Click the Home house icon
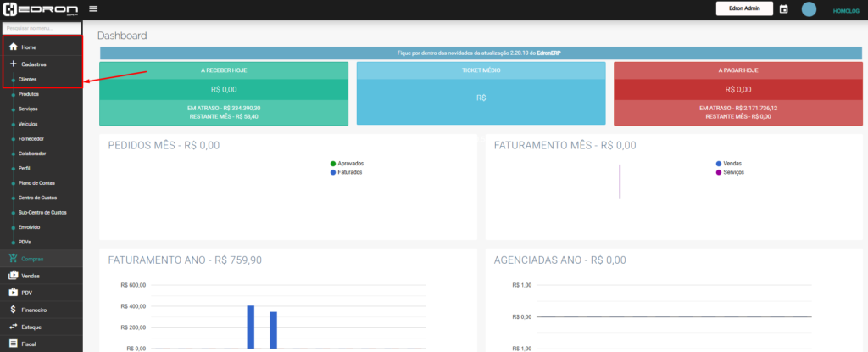 pos(13,47)
